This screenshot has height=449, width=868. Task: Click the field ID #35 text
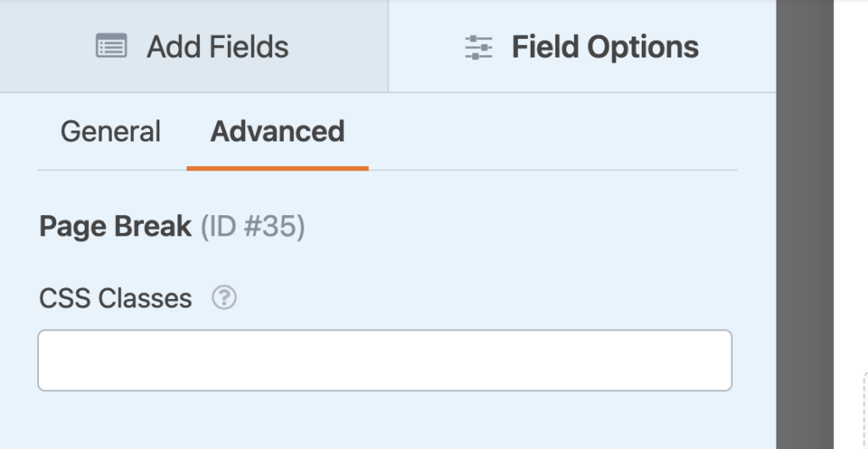(253, 227)
